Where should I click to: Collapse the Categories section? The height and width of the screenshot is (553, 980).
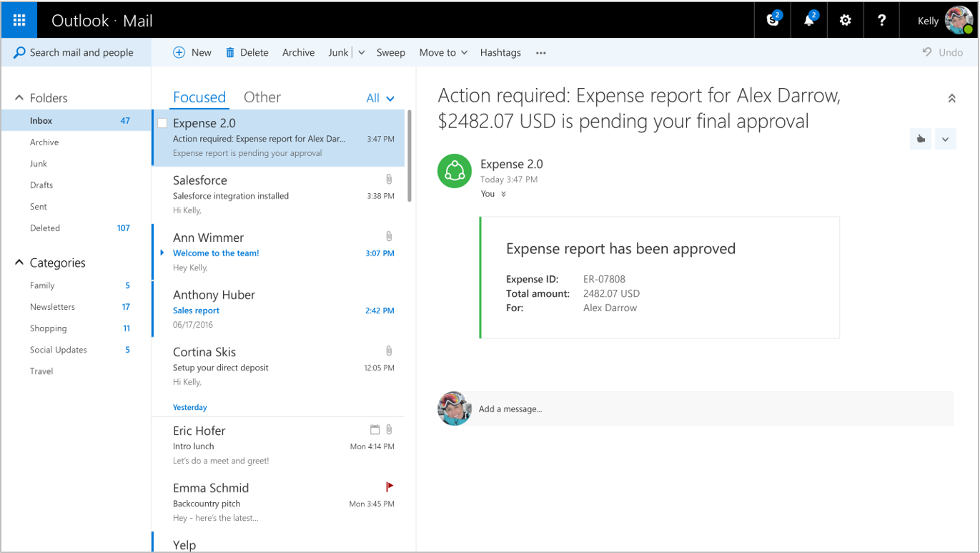coord(19,263)
